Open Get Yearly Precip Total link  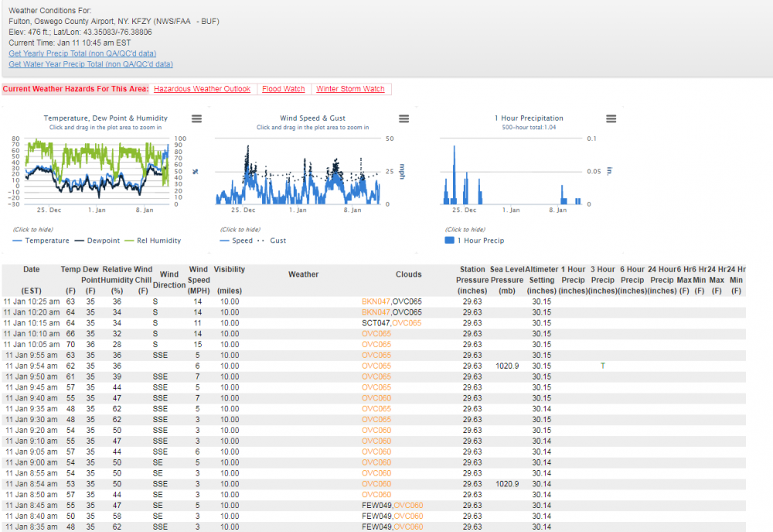(x=83, y=53)
